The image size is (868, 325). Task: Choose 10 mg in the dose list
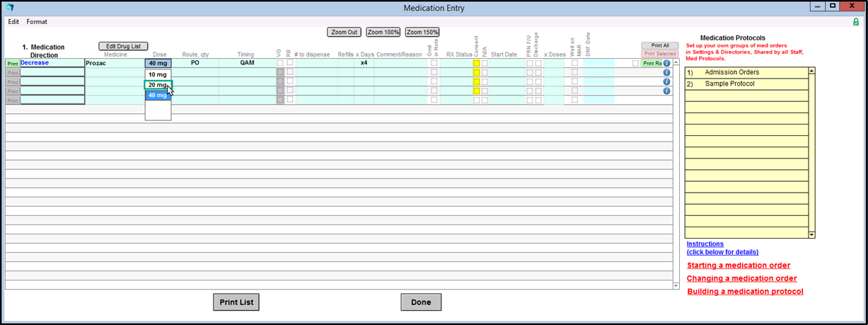157,74
